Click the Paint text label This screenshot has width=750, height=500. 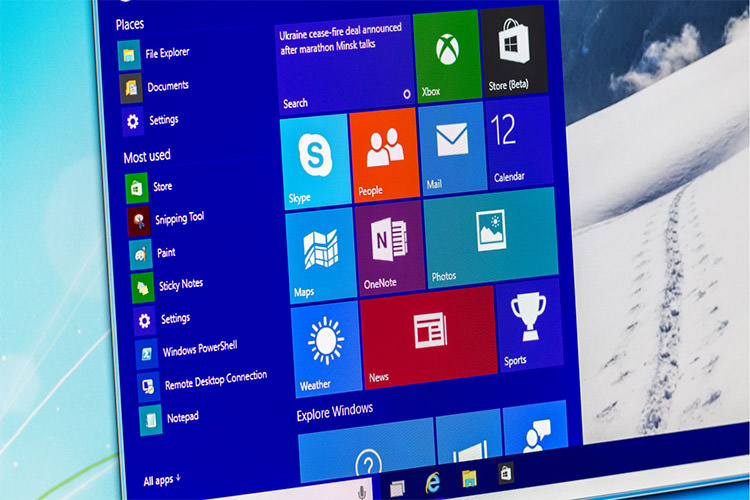click(166, 252)
